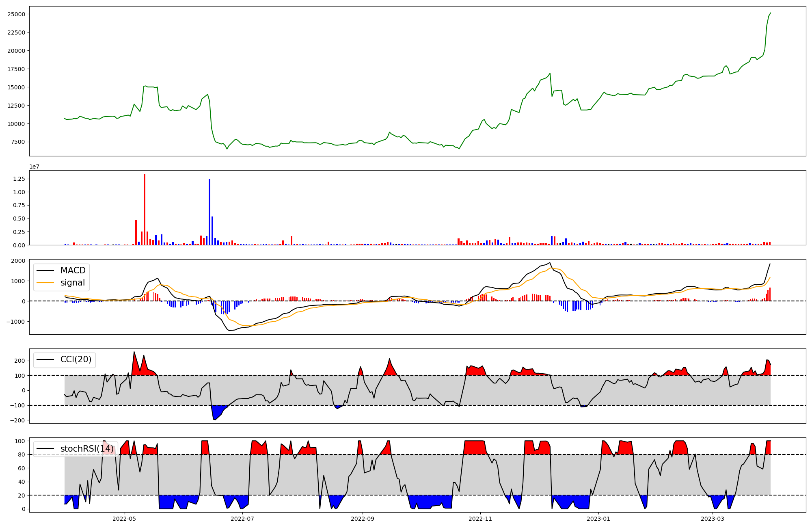Click the MACD legend entry
The height and width of the screenshot is (528, 812).
pyautogui.click(x=73, y=270)
